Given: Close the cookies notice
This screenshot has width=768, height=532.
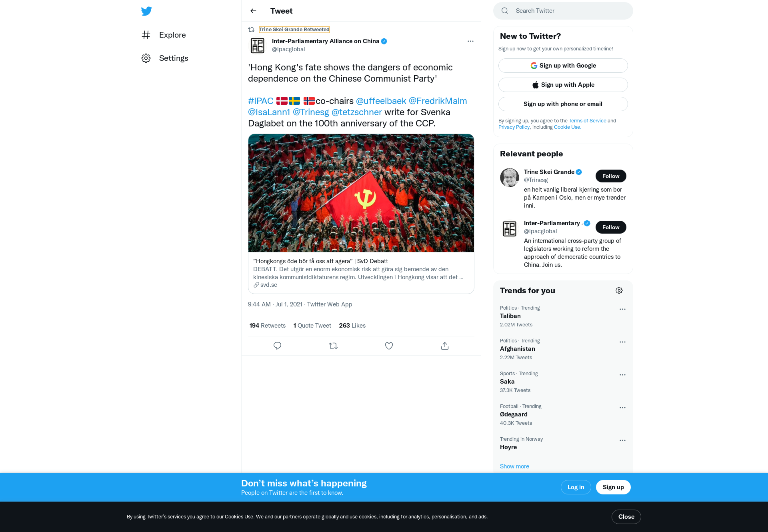Looking at the screenshot, I should (x=626, y=517).
